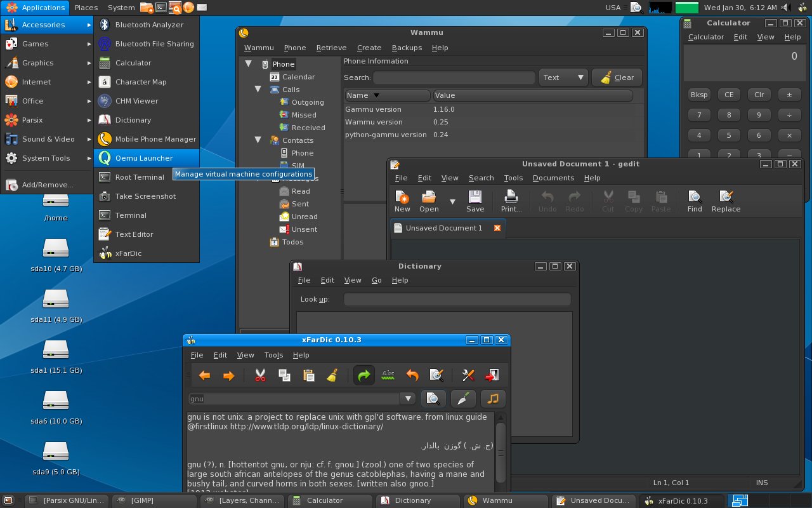The height and width of the screenshot is (508, 812).
Task: Open the Tools menu in xFarDic
Action: pos(273,356)
